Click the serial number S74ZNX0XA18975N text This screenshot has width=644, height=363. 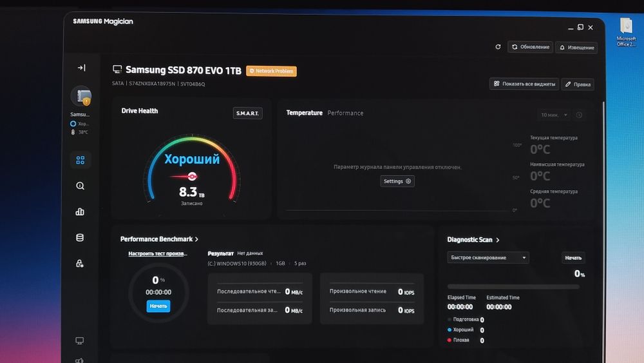coord(152,83)
